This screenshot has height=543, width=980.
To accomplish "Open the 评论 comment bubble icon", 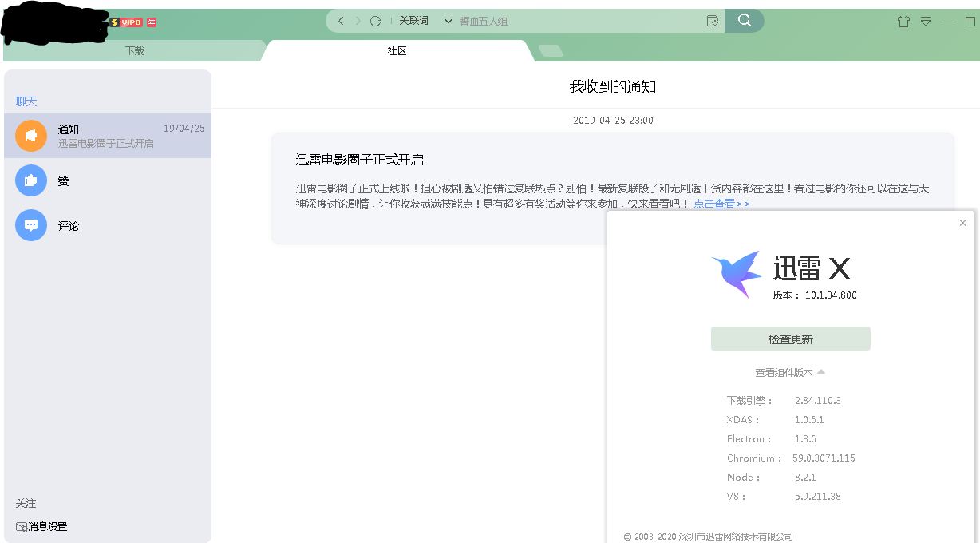I will 30,225.
